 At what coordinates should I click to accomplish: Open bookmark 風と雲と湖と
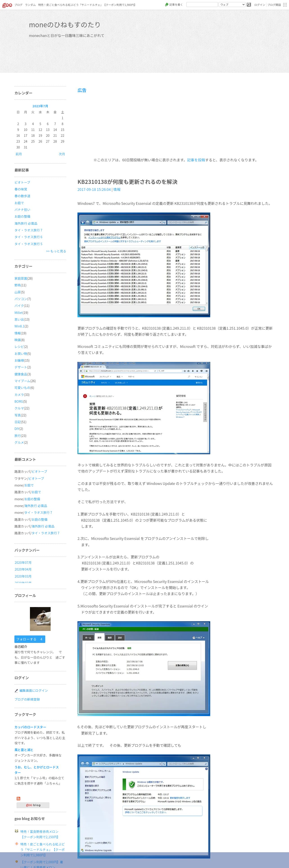(24, 750)
